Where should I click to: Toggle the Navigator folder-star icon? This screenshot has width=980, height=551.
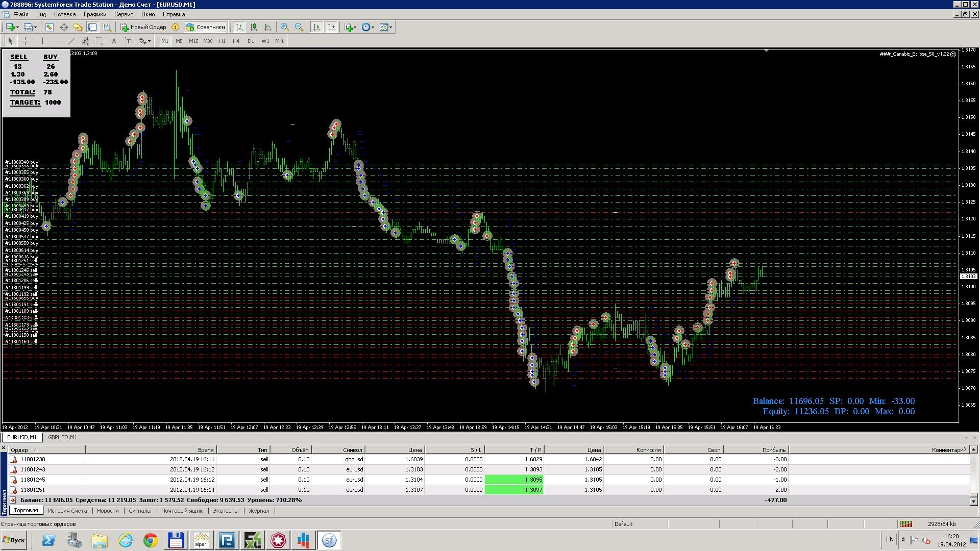point(78,27)
